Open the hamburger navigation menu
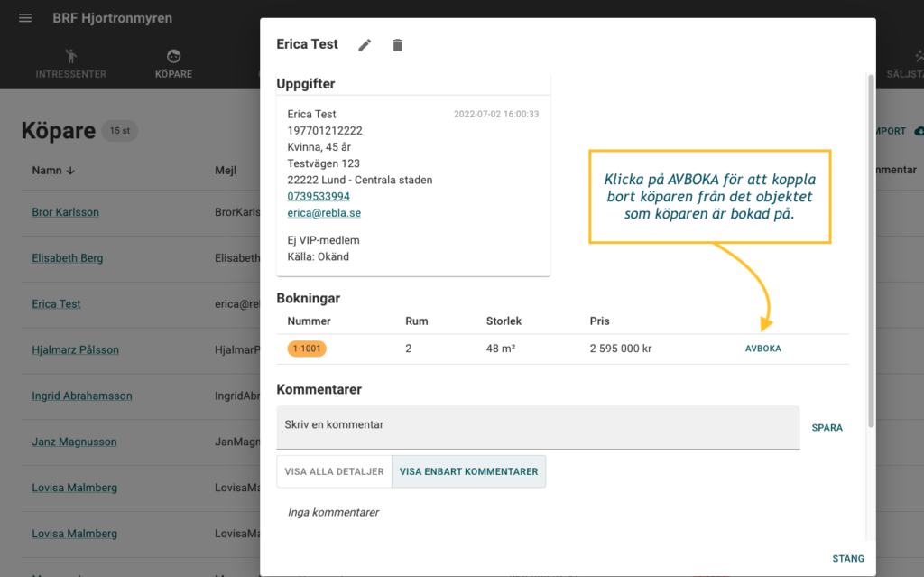924x577 pixels. tap(25, 18)
